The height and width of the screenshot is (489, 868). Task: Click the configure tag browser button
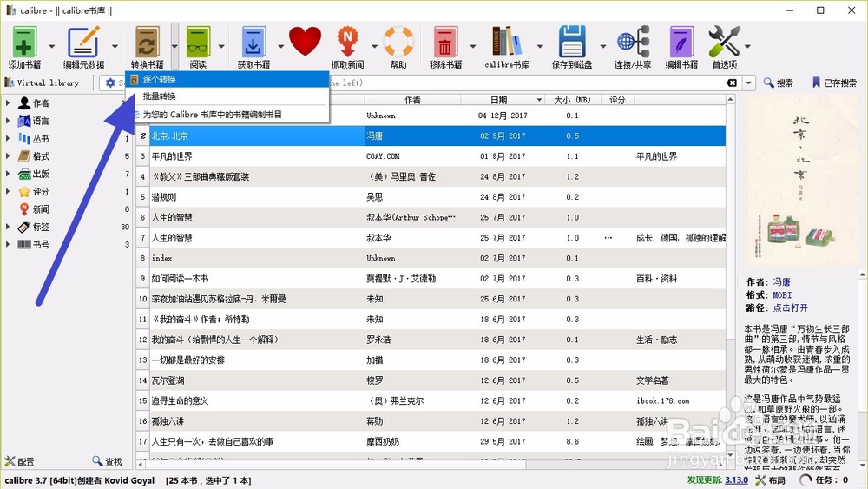tap(19, 461)
